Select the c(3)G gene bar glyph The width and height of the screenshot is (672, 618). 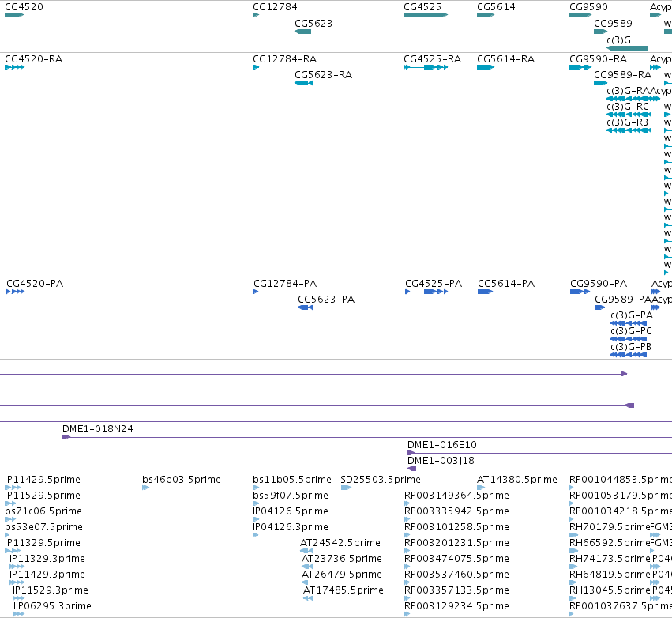pos(628,48)
